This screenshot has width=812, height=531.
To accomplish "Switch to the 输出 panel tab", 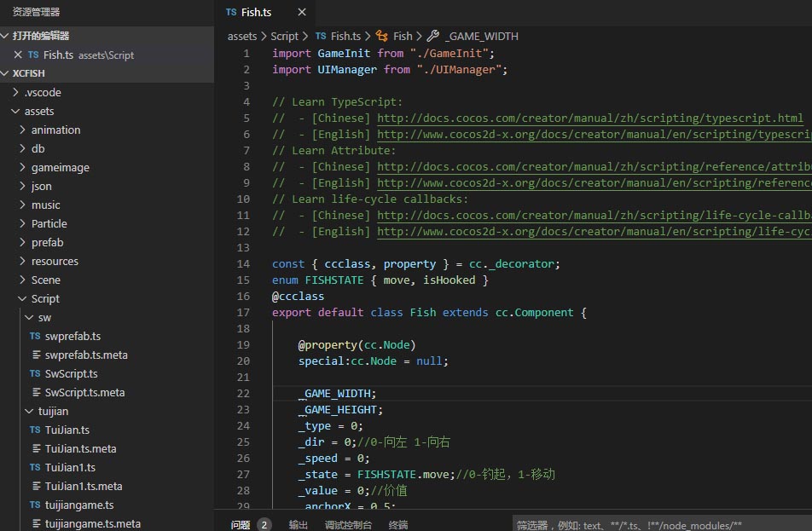I will click(x=299, y=525).
